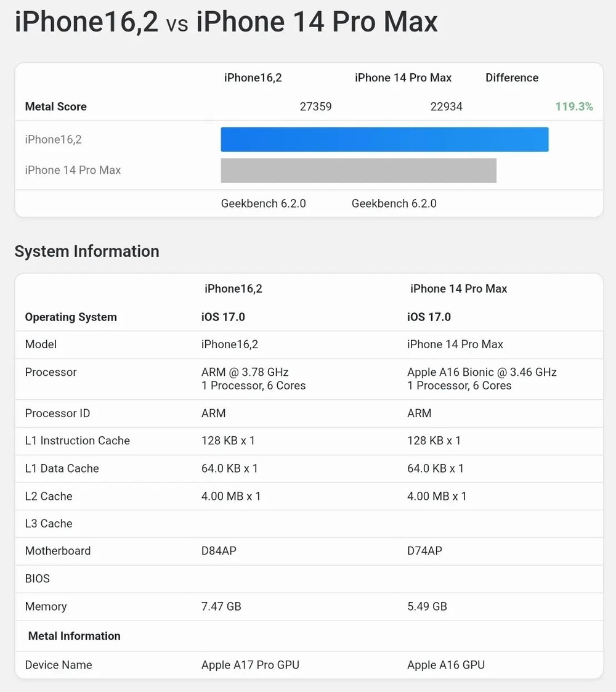Select the 5.49 GB memory value
This screenshot has height=692, width=616.
(x=427, y=606)
